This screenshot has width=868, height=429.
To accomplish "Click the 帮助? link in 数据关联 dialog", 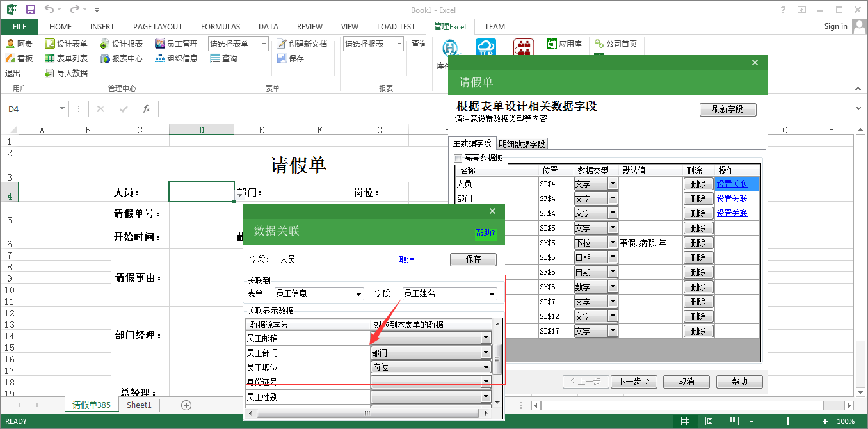I will point(486,232).
